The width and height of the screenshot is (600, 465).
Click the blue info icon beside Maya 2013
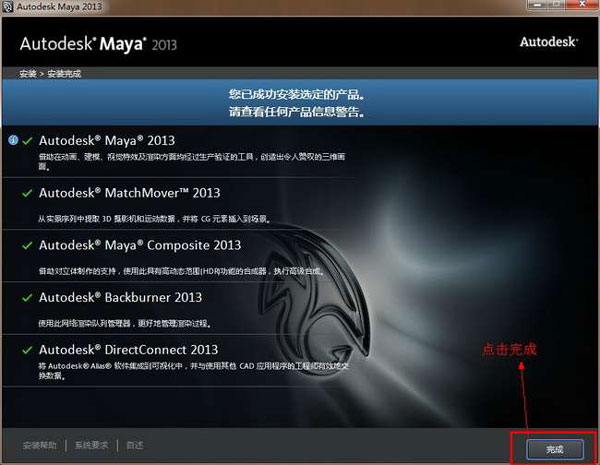point(13,140)
